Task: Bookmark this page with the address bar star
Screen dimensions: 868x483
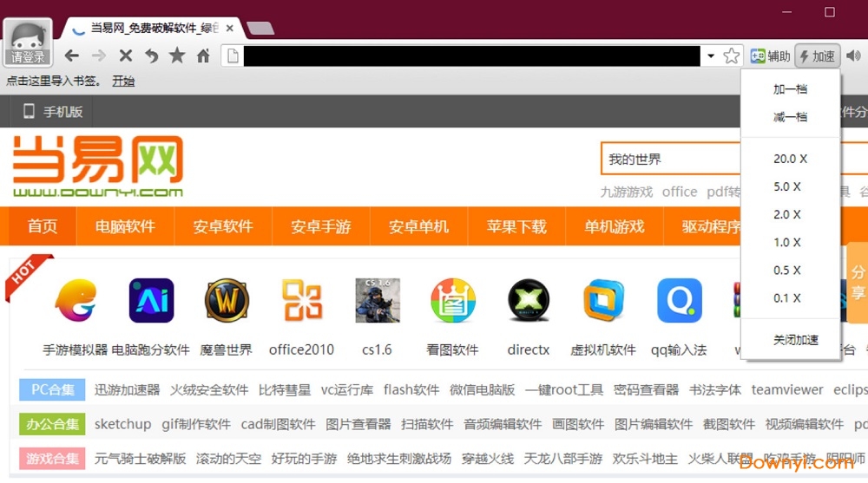Action: (x=732, y=56)
